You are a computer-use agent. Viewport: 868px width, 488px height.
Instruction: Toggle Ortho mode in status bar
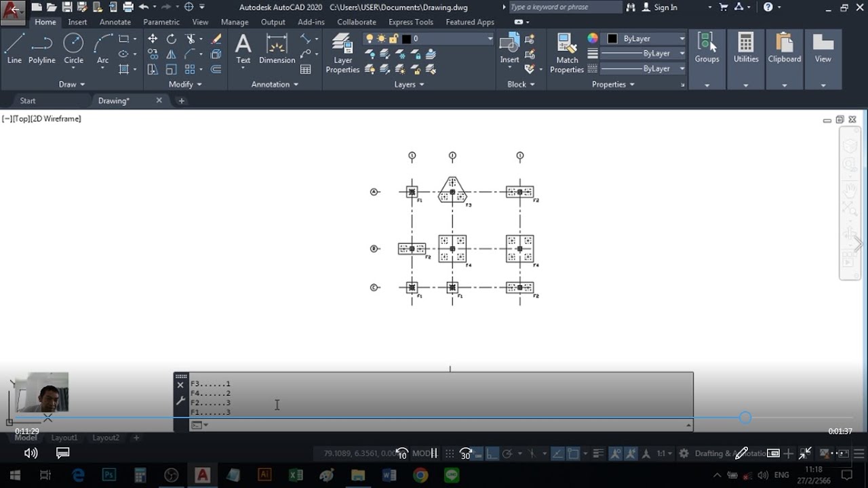click(492, 453)
